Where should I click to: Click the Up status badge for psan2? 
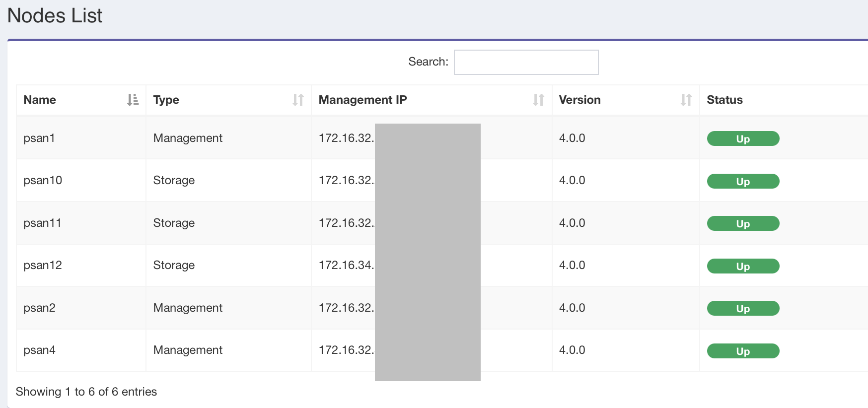point(743,308)
